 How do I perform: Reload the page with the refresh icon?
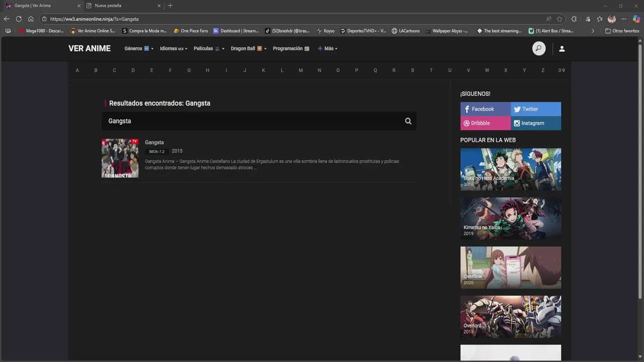(x=19, y=19)
